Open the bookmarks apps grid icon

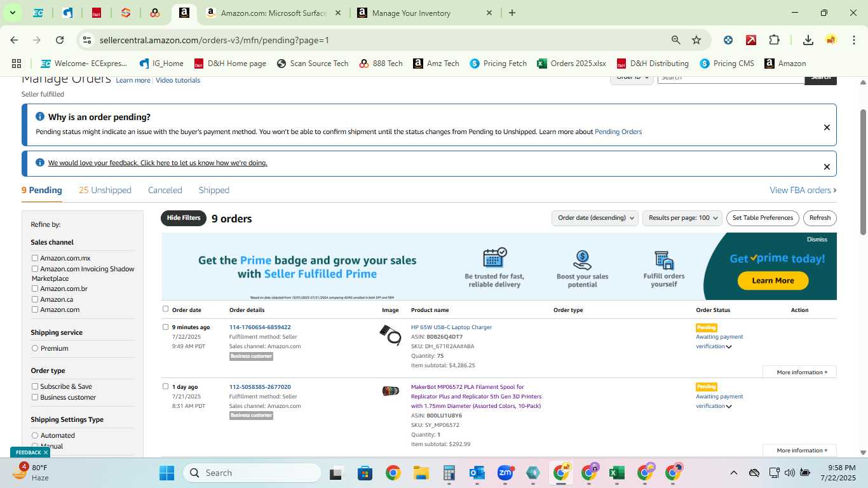pos(17,64)
